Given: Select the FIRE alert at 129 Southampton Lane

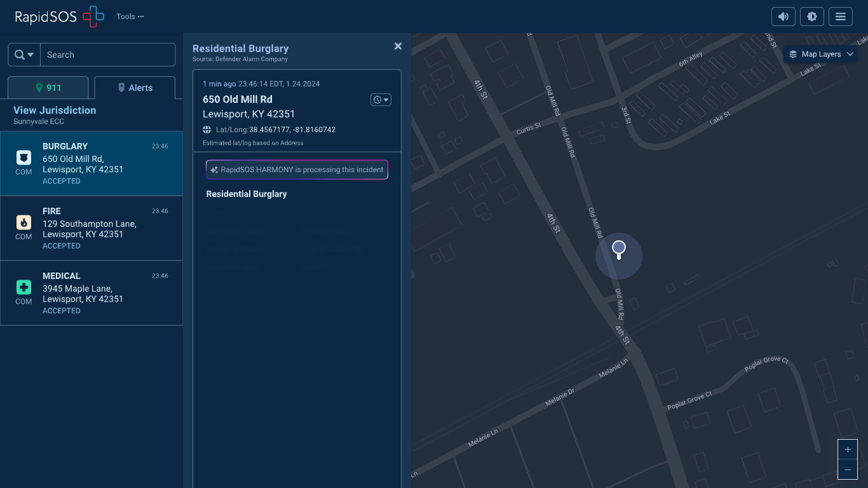Looking at the screenshot, I should pyautogui.click(x=92, y=228).
